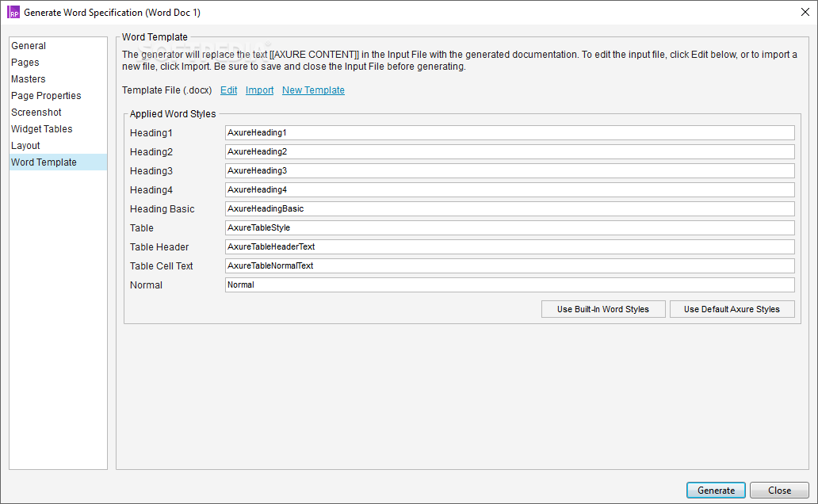The image size is (818, 504).
Task: Apply Use Built-In Word Styles
Action: coord(603,309)
